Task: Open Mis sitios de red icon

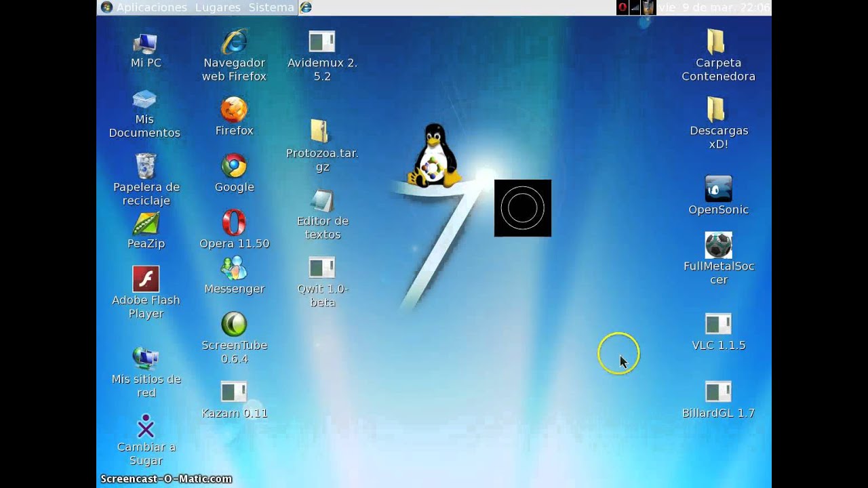Action: tap(146, 358)
